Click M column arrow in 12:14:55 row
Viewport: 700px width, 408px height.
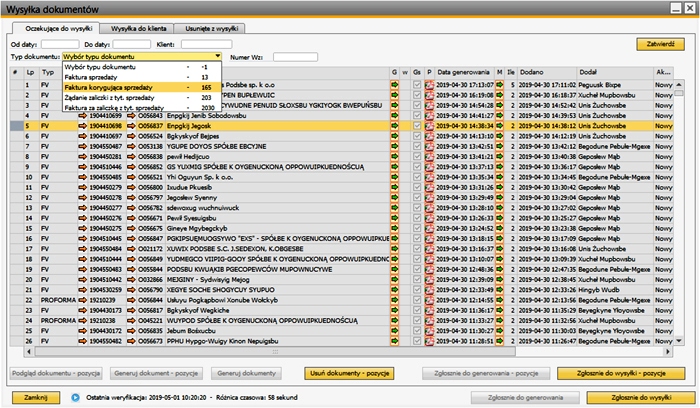pos(499,300)
